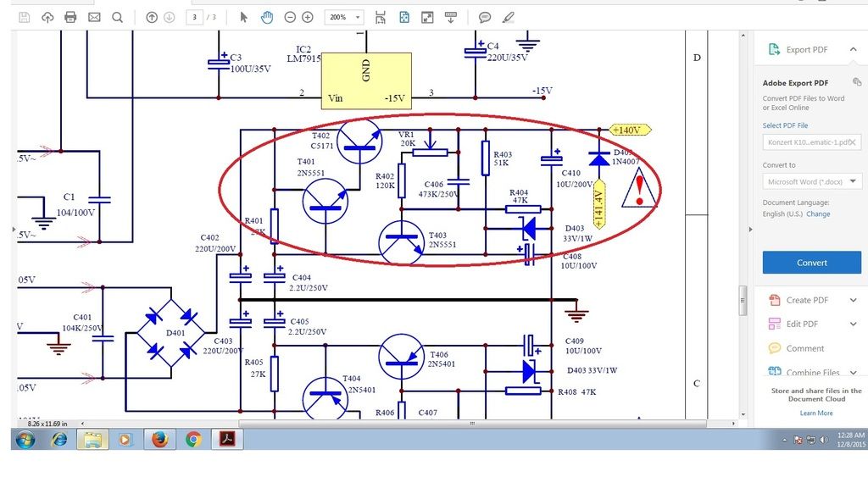Upload file to cloud icon
The width and height of the screenshot is (868, 488).
tap(47, 18)
